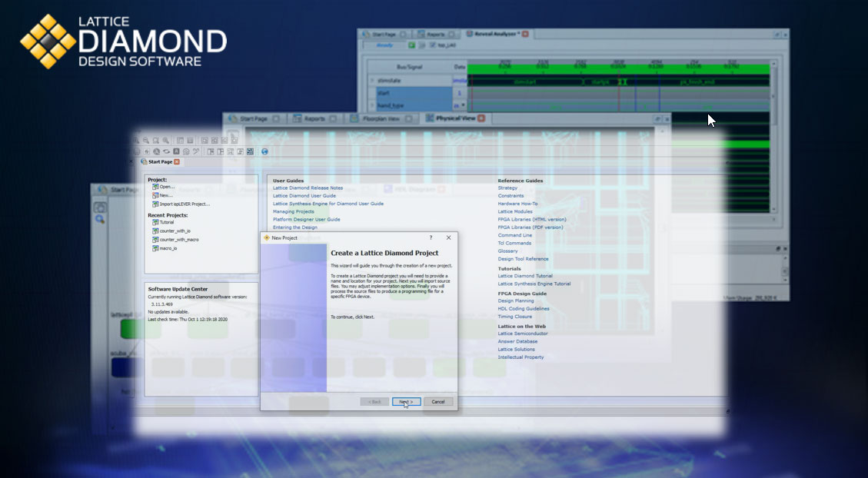Open the hand_type data format dropdown
The width and height of the screenshot is (868, 478).
coord(464,105)
